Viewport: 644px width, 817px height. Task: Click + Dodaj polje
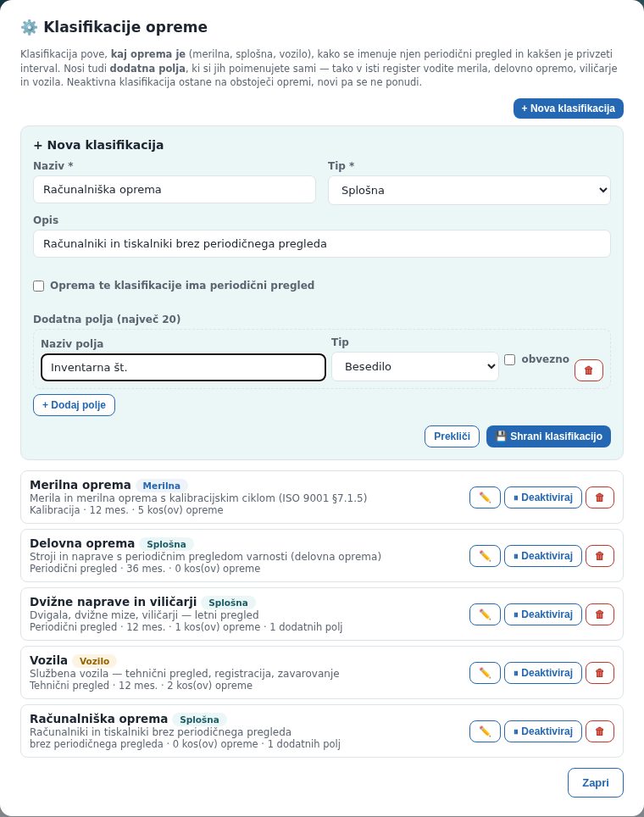tap(74, 405)
